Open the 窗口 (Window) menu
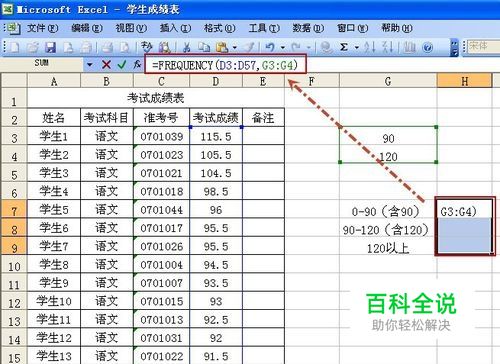 353,28
